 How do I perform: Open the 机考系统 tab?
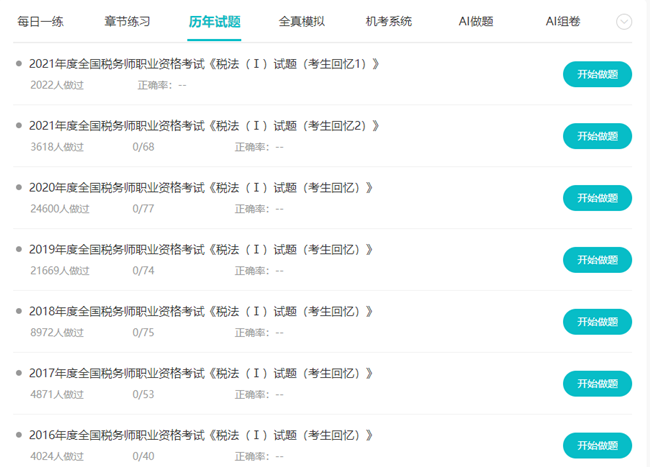pos(388,21)
